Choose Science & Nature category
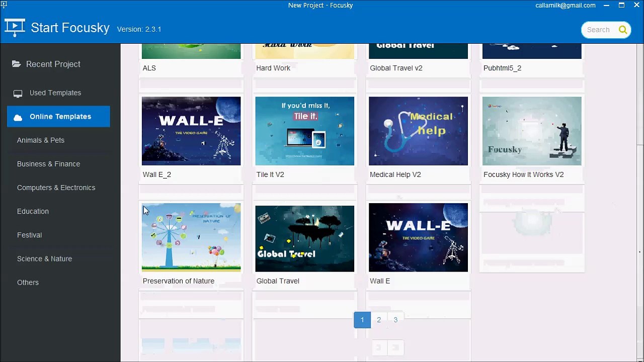The width and height of the screenshot is (644, 362). 44,258
